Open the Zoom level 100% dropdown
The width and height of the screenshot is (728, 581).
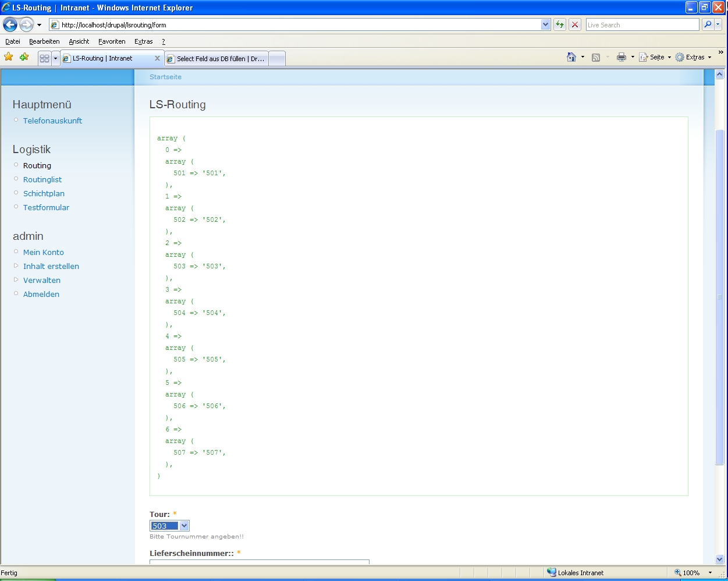(710, 573)
